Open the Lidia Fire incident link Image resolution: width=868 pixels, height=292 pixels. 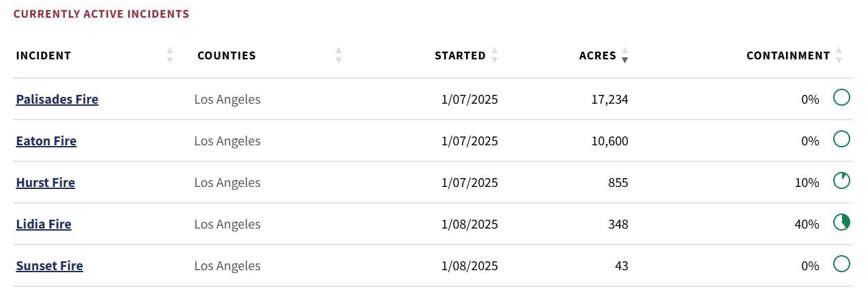pos(44,224)
